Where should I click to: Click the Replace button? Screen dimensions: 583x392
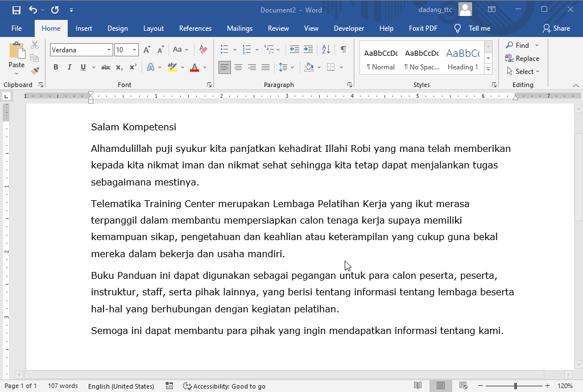pyautogui.click(x=522, y=59)
